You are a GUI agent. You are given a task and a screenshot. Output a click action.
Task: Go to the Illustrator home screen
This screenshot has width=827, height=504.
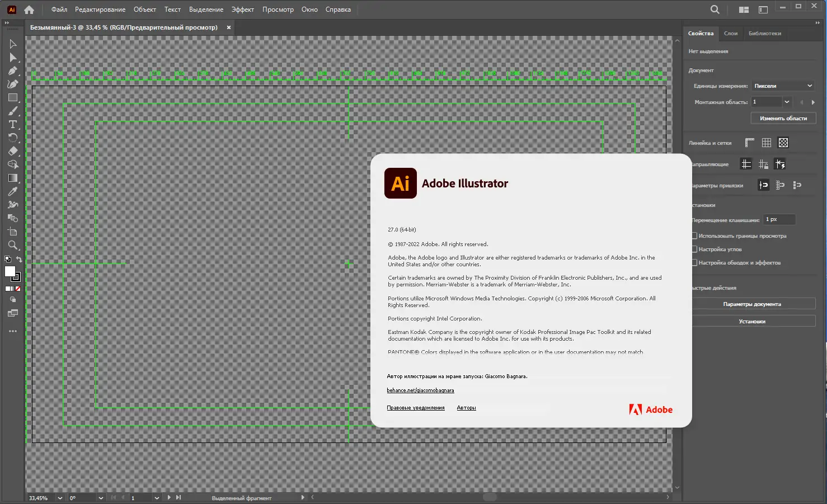tap(29, 10)
